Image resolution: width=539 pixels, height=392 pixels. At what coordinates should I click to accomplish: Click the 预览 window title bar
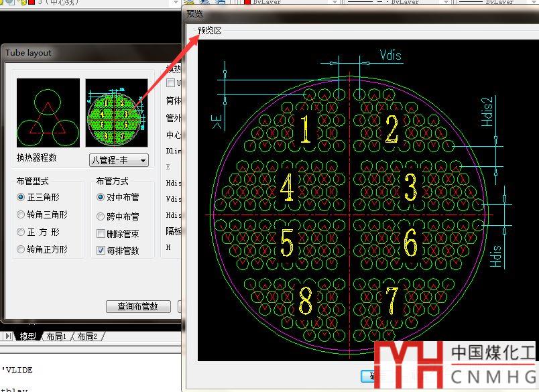[x=360, y=14]
